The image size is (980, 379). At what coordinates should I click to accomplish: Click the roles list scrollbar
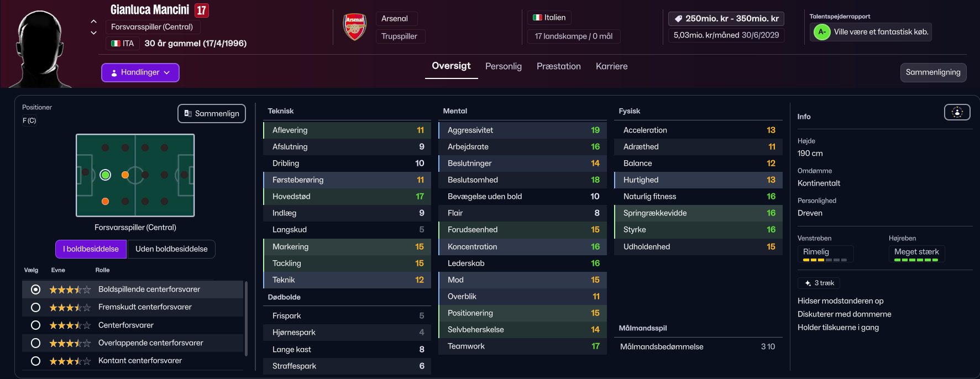point(246,318)
